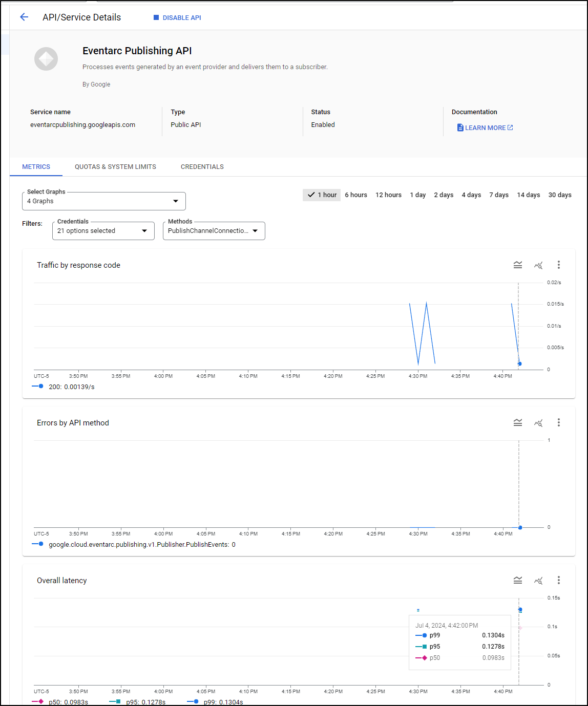Explore Overall latency chart data

pos(538,580)
